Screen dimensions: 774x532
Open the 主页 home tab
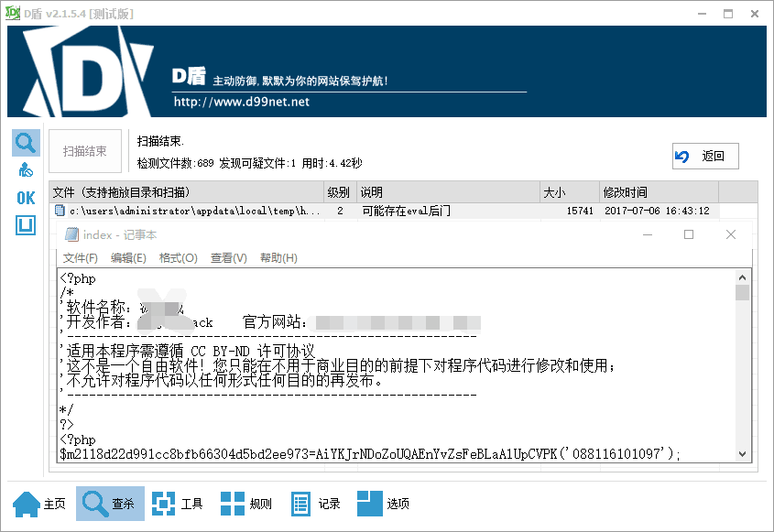[39, 504]
